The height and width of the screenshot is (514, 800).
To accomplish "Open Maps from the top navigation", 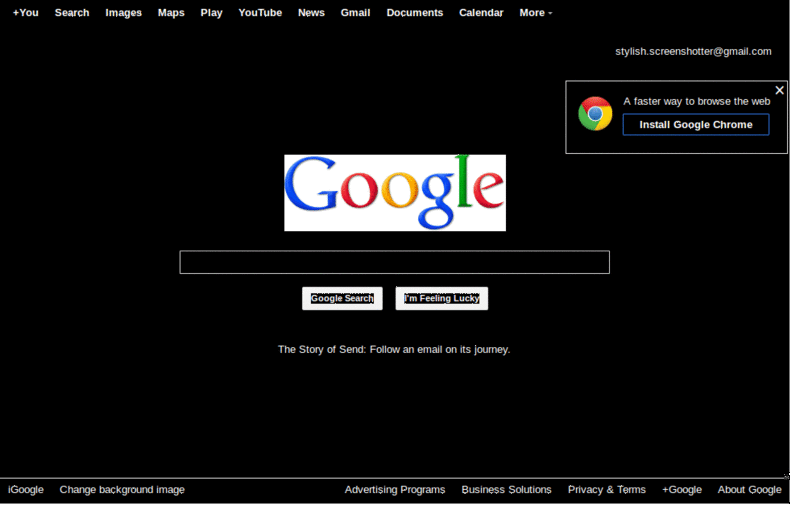I will 171,13.
